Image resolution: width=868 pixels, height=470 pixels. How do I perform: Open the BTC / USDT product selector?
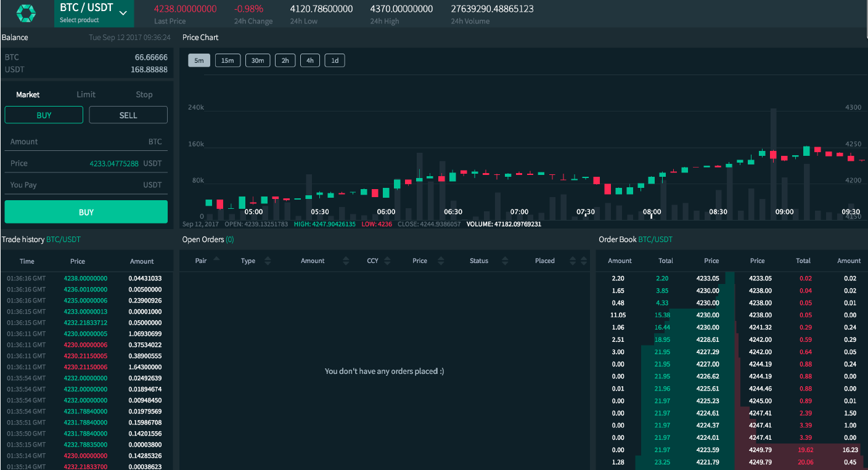tap(94, 14)
